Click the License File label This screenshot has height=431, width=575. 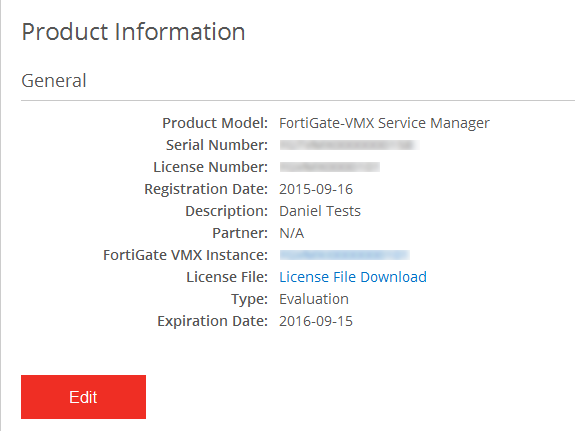(227, 277)
